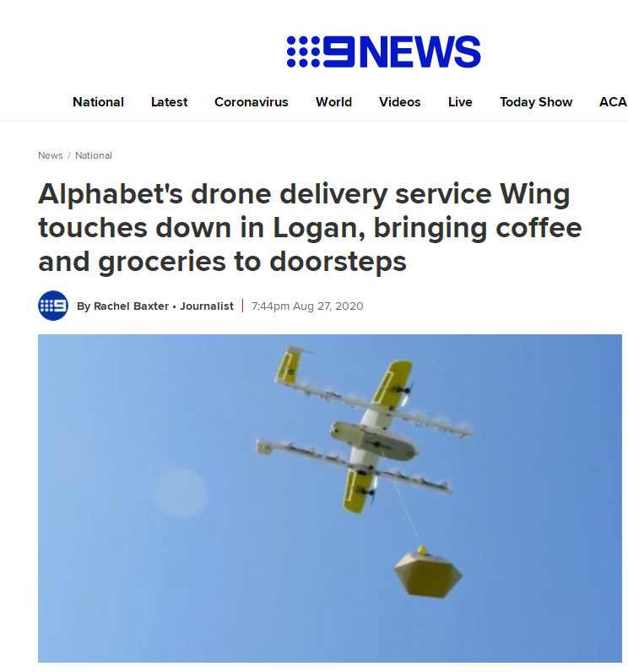Click the News breadcrumb link
628x672 pixels.
(50, 155)
